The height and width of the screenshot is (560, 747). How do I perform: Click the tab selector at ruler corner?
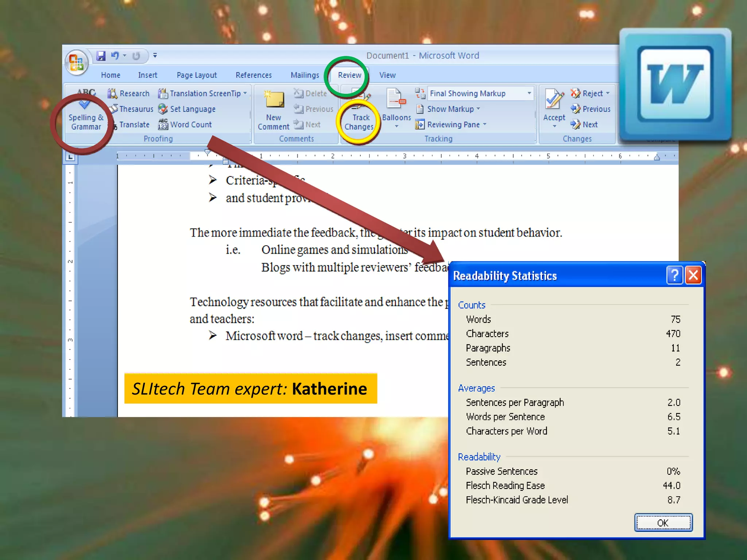pos(70,157)
